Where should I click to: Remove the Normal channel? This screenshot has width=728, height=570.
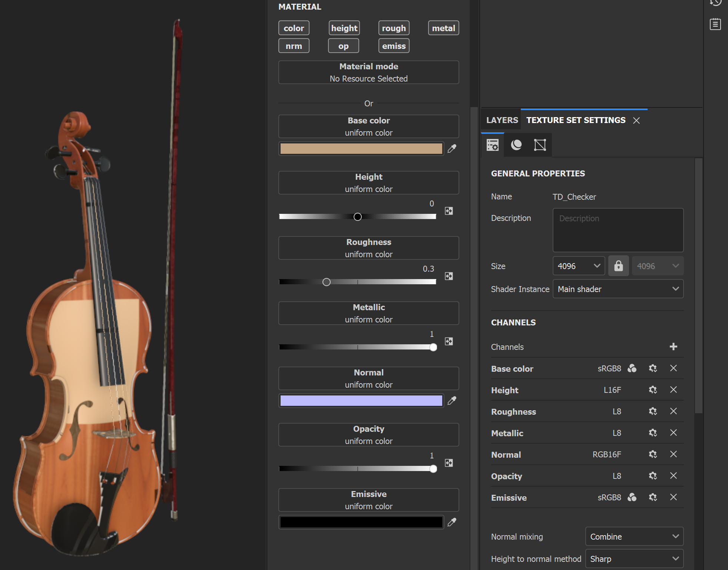[x=674, y=454]
